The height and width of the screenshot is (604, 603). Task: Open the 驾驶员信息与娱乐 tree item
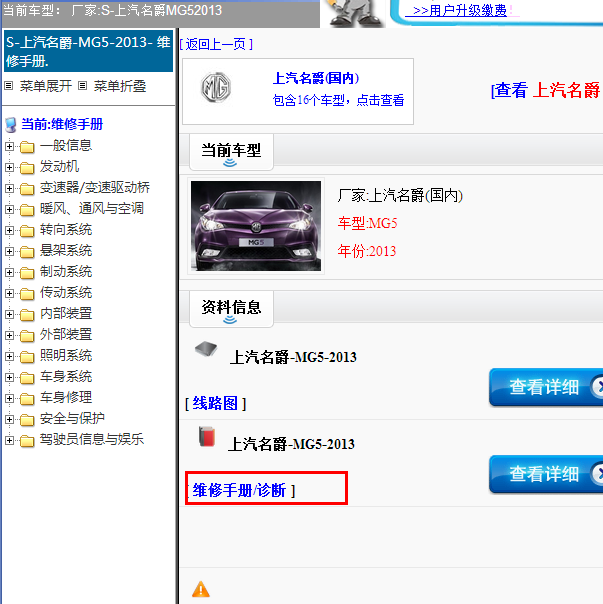(x=92, y=440)
